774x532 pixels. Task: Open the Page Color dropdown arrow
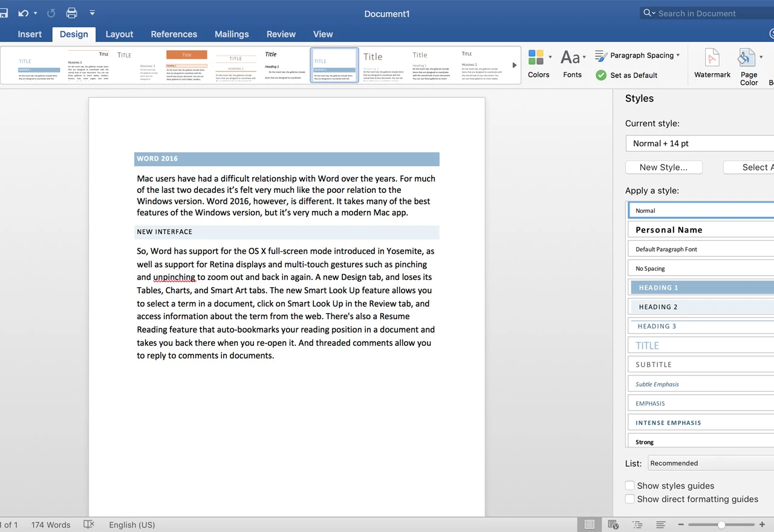click(761, 57)
